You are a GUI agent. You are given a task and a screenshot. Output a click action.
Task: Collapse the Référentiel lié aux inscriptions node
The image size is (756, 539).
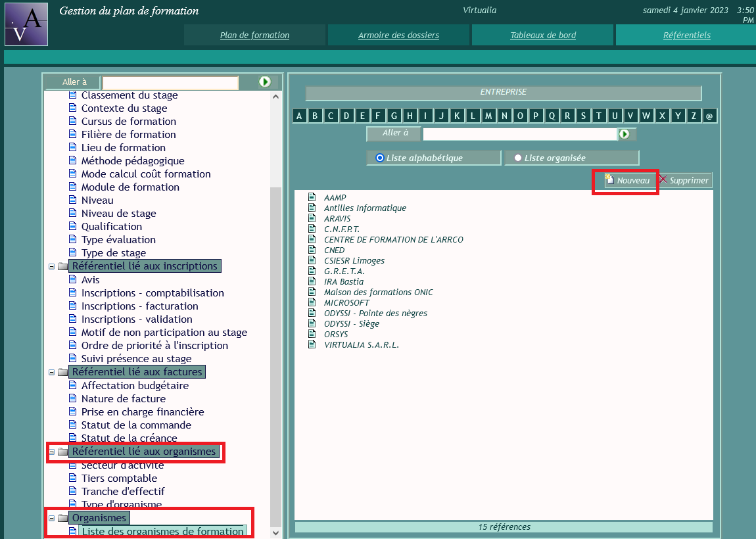pos(51,267)
